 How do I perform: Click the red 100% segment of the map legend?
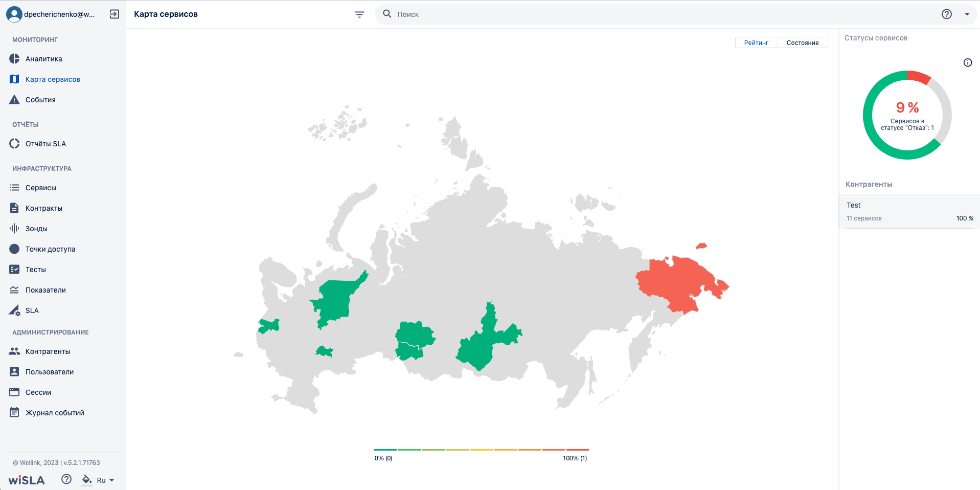578,450
